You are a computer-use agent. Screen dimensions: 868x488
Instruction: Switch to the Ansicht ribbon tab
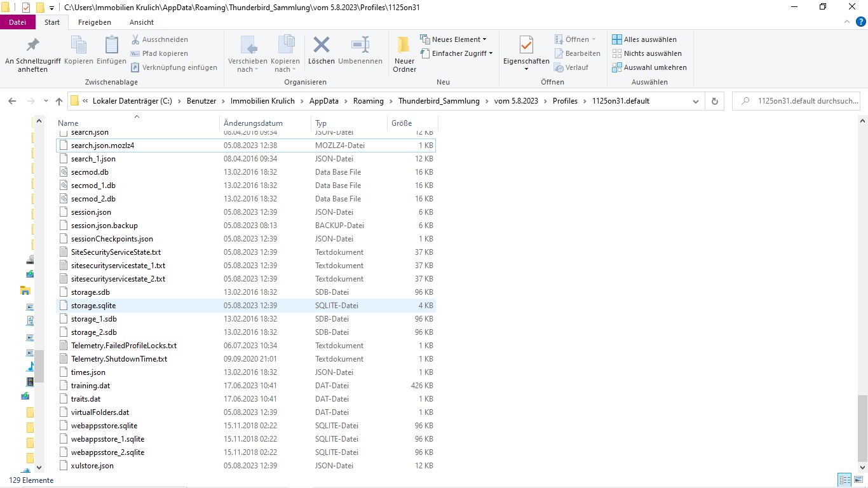pos(142,22)
